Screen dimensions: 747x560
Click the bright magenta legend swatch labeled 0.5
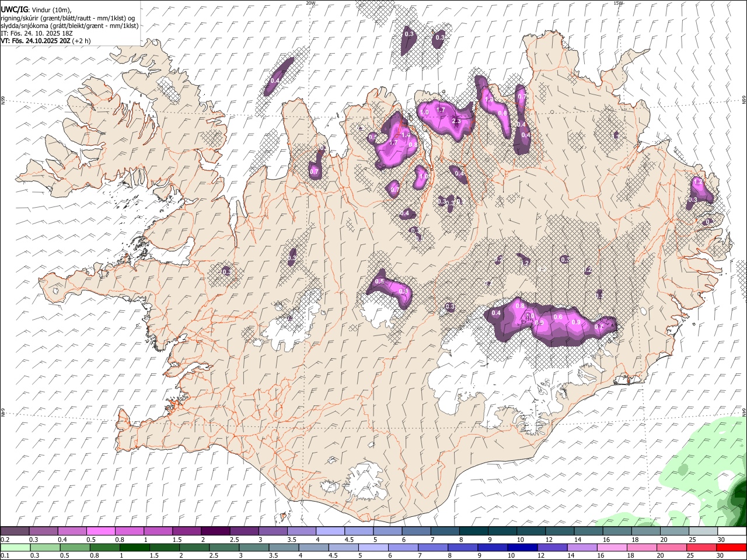100,531
